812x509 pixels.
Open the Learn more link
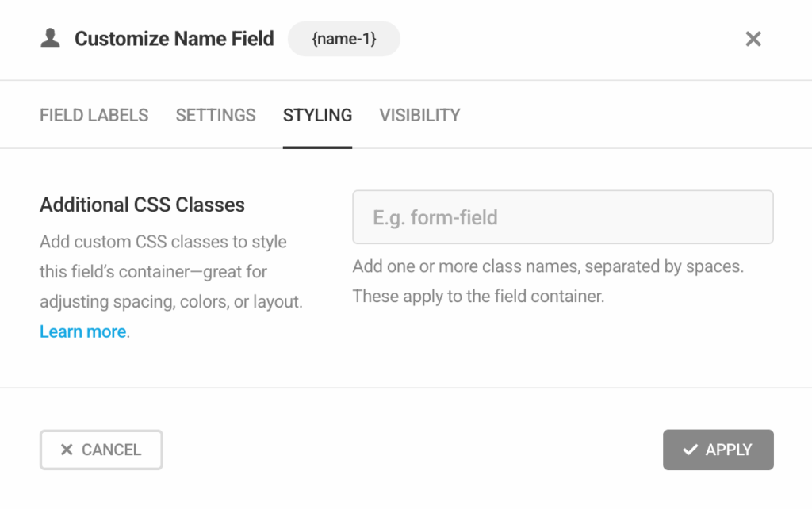pyautogui.click(x=81, y=331)
